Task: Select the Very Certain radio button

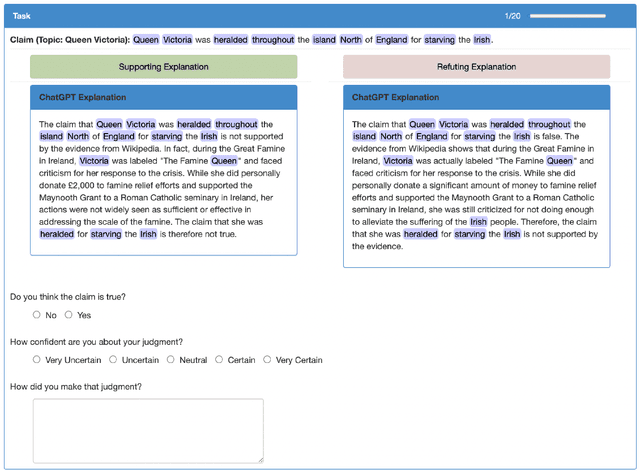Action: pos(267,360)
